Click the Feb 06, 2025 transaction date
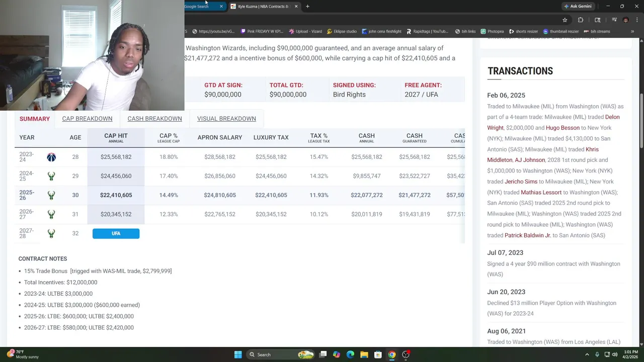 (506, 95)
